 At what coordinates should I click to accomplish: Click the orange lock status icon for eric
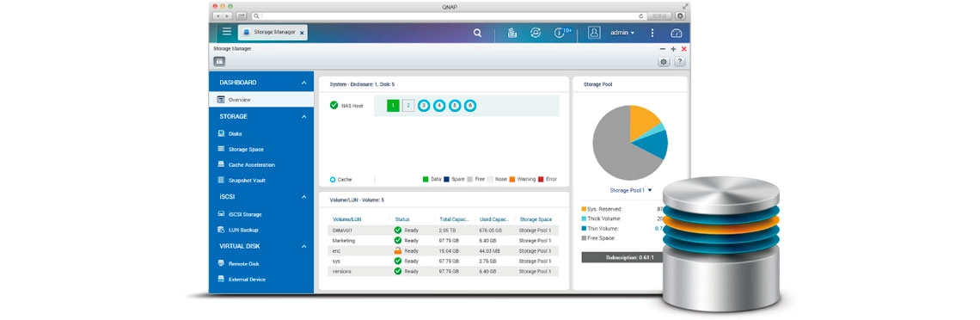(x=397, y=250)
